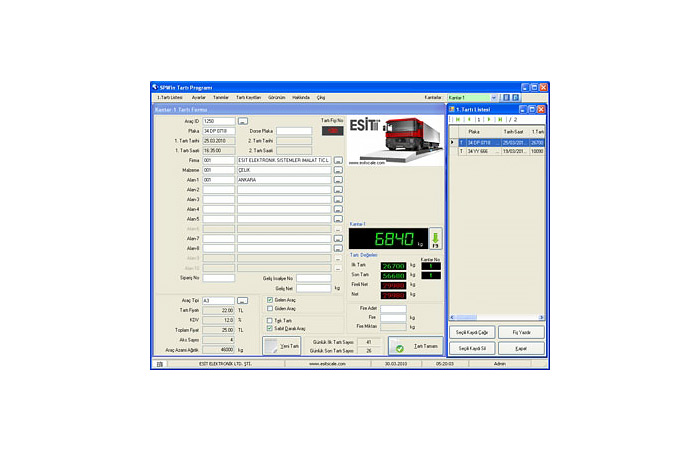Go to first record in Tartı Listesi navigator

click(458, 119)
